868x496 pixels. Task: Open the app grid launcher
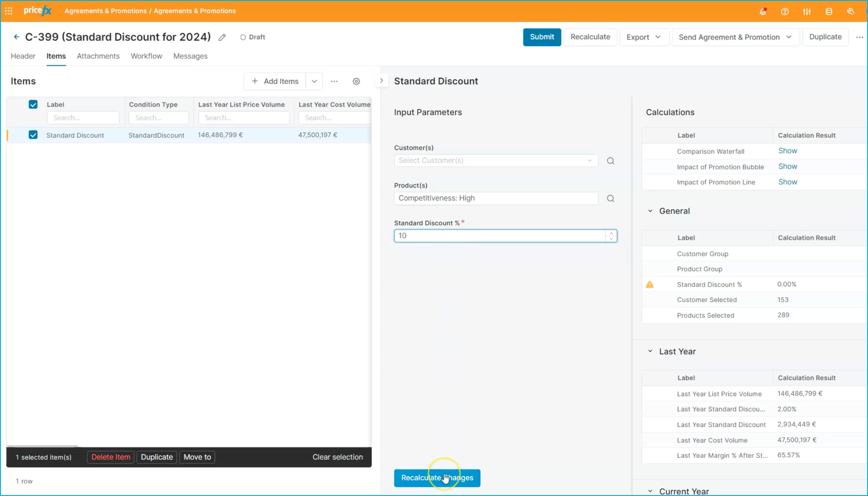[9, 11]
